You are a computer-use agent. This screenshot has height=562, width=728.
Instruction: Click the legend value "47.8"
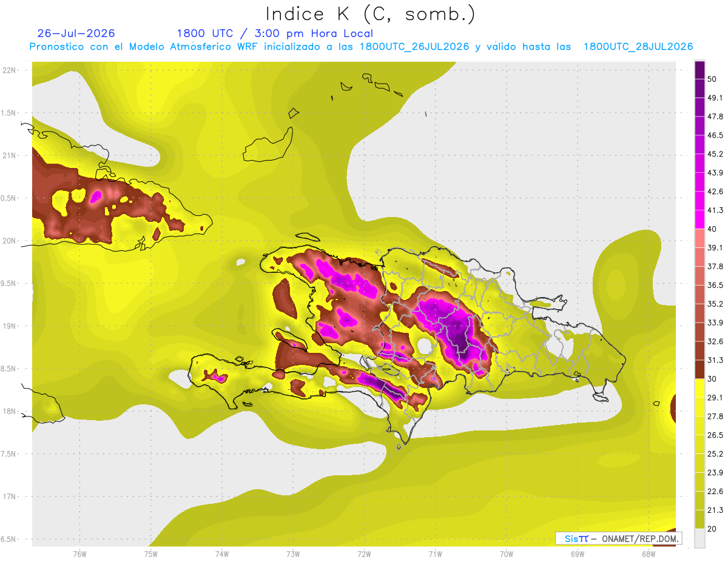(715, 116)
